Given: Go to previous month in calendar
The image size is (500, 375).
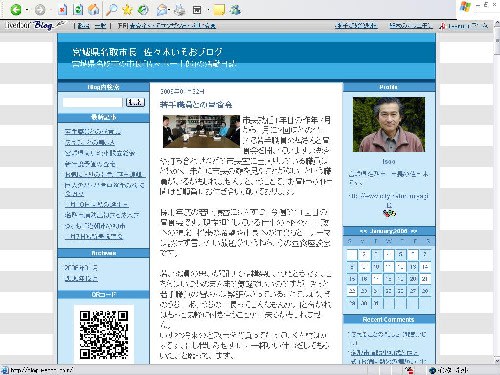Looking at the screenshot, I should click(363, 231).
